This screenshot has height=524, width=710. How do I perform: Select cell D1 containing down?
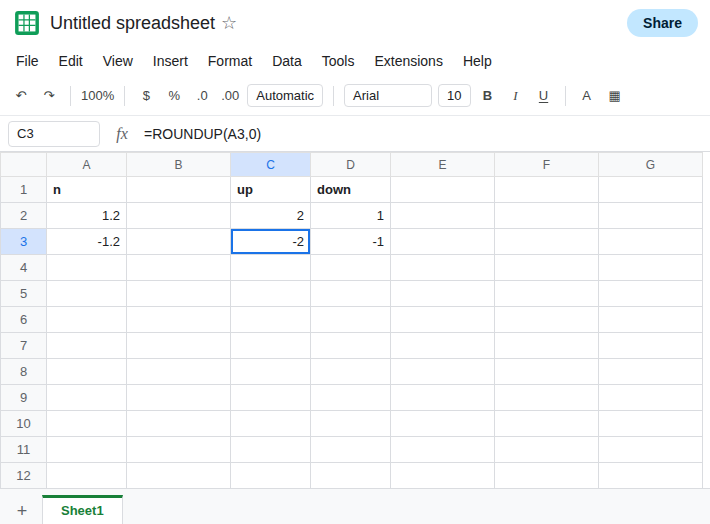coord(350,189)
